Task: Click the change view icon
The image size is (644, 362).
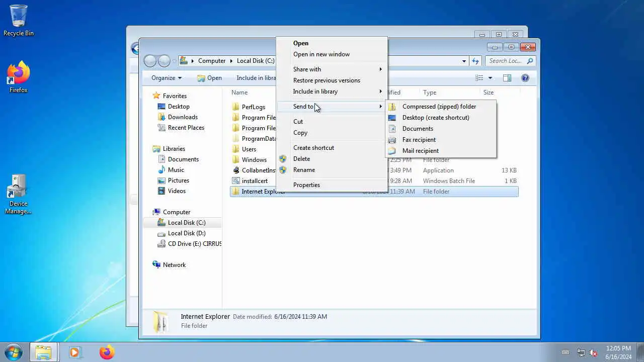Action: click(x=479, y=78)
